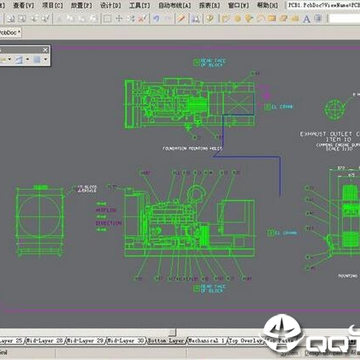Viewport: 360px width, 360px height.
Task: Click the middle icon in floating toolbar
Action: pos(20,60)
